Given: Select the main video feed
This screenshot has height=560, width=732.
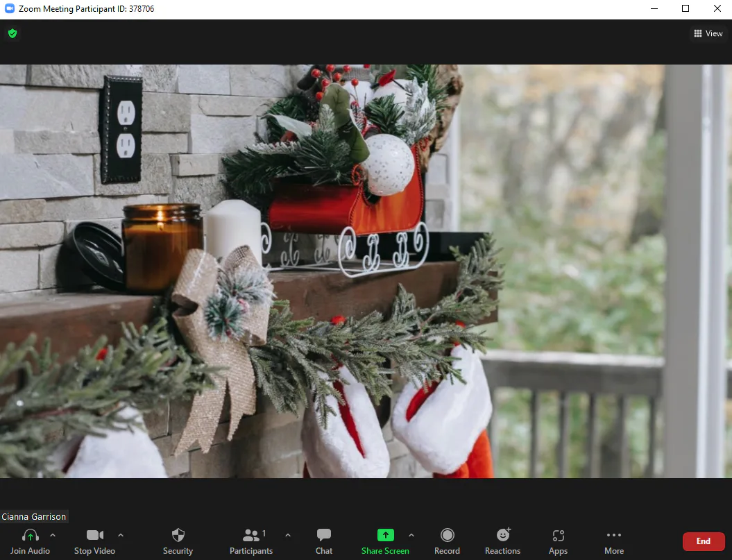Looking at the screenshot, I should [366, 271].
